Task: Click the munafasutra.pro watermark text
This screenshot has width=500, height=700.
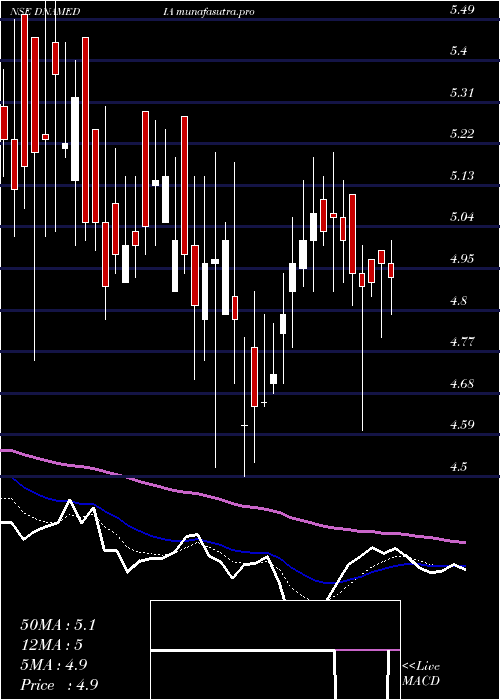Action: coord(215,12)
